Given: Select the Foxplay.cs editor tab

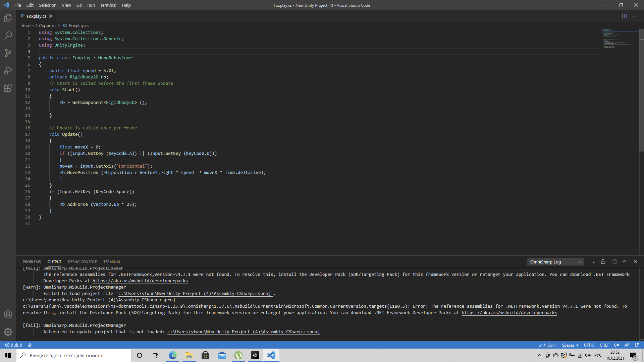Looking at the screenshot, I should click(x=37, y=16).
